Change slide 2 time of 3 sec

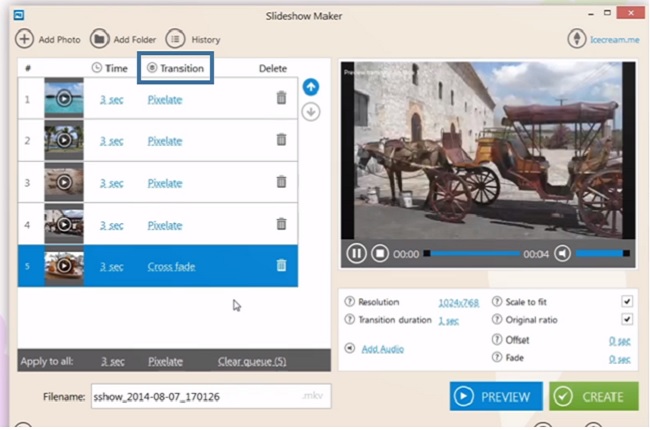click(x=112, y=141)
